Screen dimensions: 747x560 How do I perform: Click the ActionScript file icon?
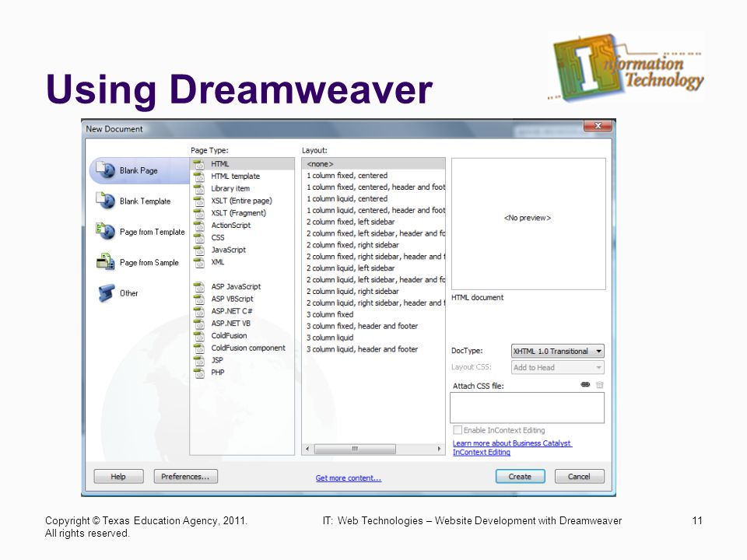[199, 226]
